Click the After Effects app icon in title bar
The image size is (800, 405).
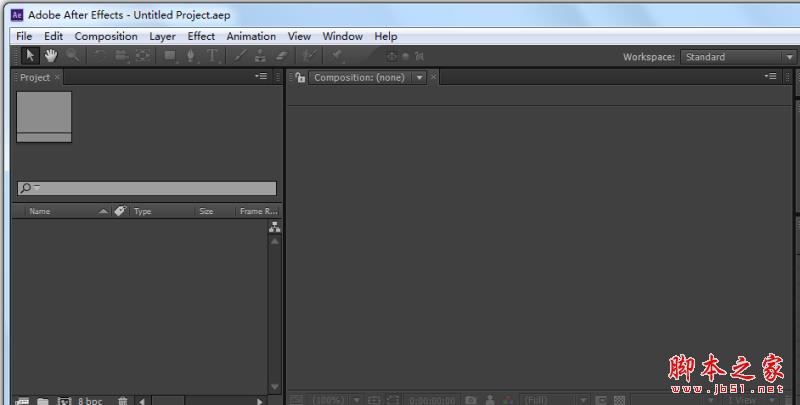[17, 15]
